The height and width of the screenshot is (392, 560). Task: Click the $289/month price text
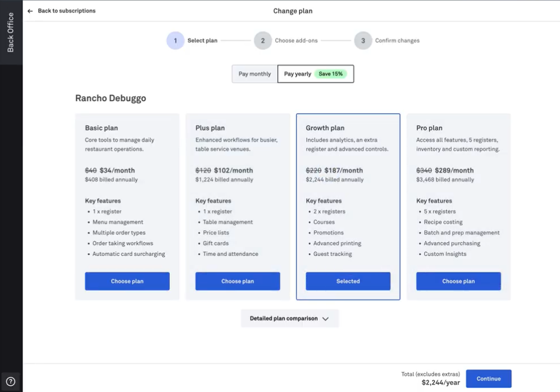point(454,171)
